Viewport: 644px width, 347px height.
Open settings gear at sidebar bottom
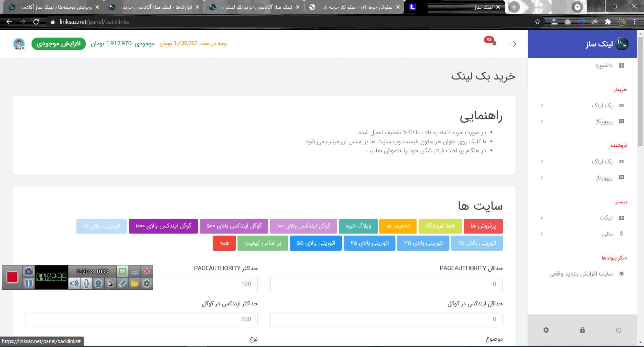tap(546, 330)
